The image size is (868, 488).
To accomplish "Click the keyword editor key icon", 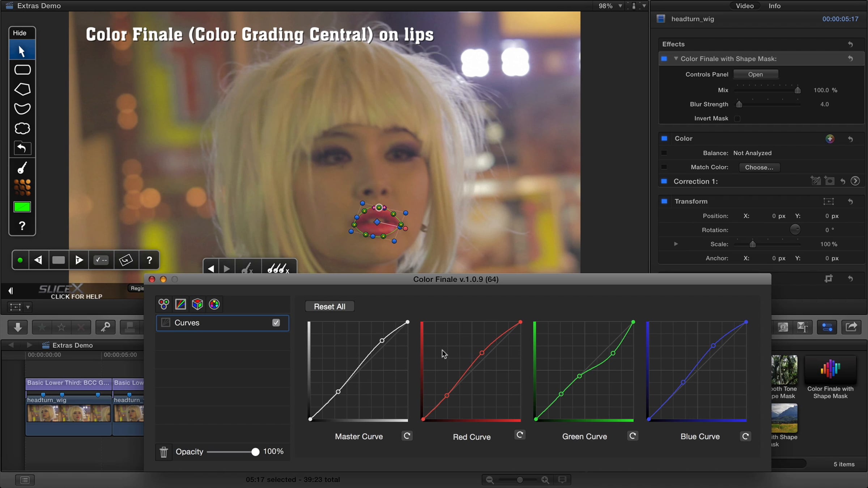I will (x=105, y=327).
